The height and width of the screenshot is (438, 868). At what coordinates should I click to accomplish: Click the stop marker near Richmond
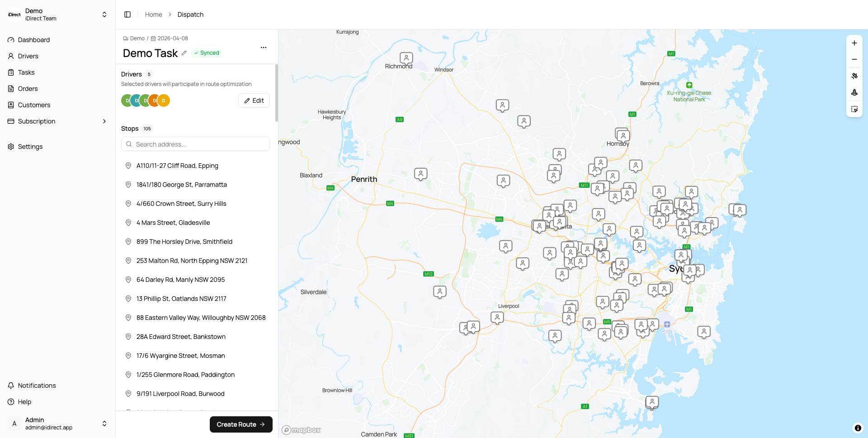tap(406, 57)
